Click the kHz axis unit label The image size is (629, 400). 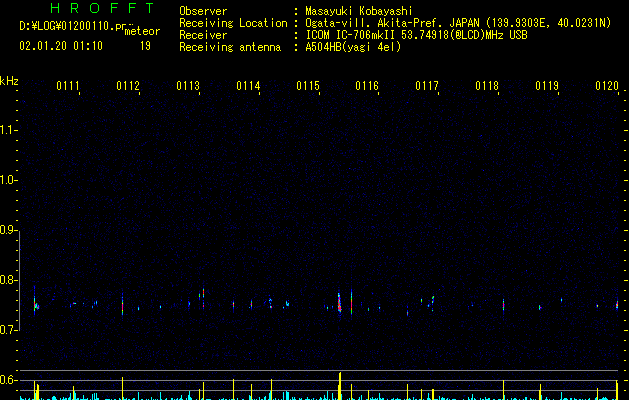(x=9, y=81)
